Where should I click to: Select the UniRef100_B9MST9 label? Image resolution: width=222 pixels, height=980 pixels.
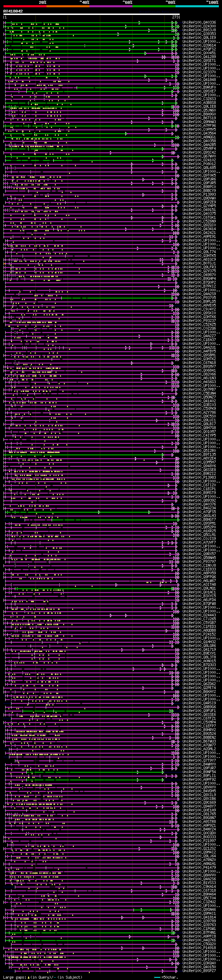(199, 493)
